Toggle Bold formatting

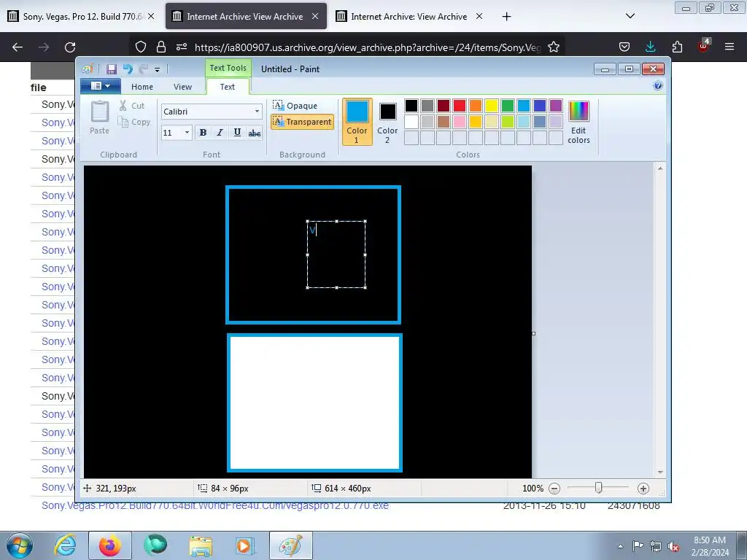coord(203,133)
